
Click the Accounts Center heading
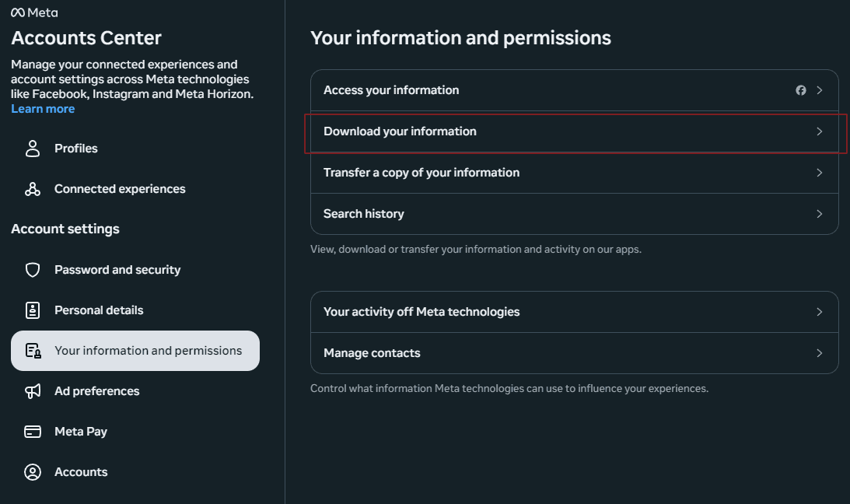click(x=86, y=37)
